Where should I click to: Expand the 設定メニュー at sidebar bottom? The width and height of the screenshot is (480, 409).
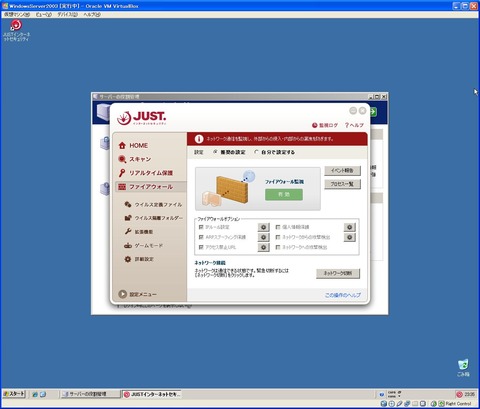pos(137,294)
